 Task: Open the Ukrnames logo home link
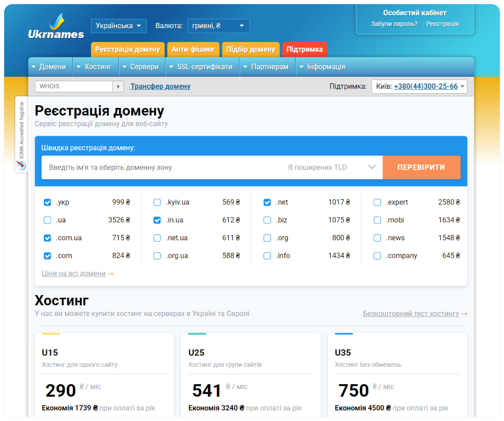pos(56,26)
